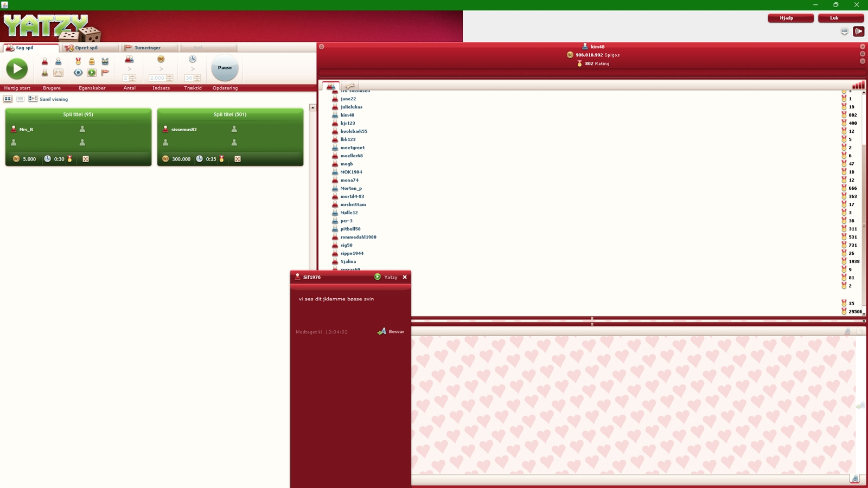Click the green Yatzy play icon for Sif1976
This screenshot has width=868, height=488.
pos(378,277)
